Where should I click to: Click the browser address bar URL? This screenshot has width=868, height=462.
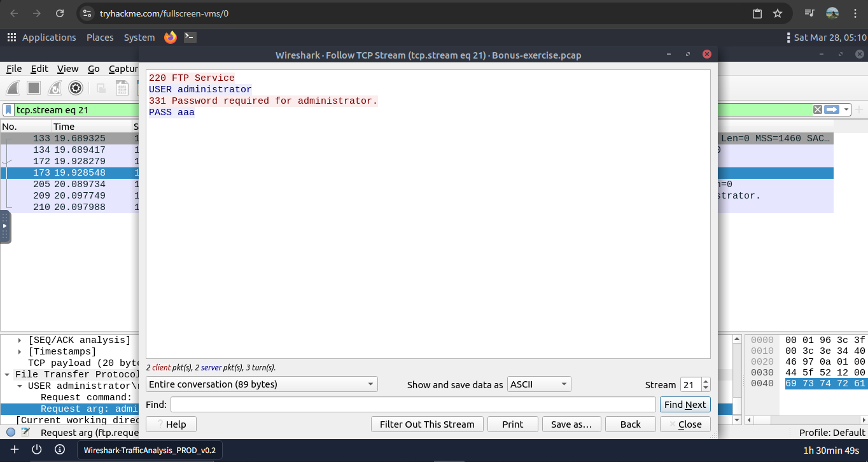(164, 13)
